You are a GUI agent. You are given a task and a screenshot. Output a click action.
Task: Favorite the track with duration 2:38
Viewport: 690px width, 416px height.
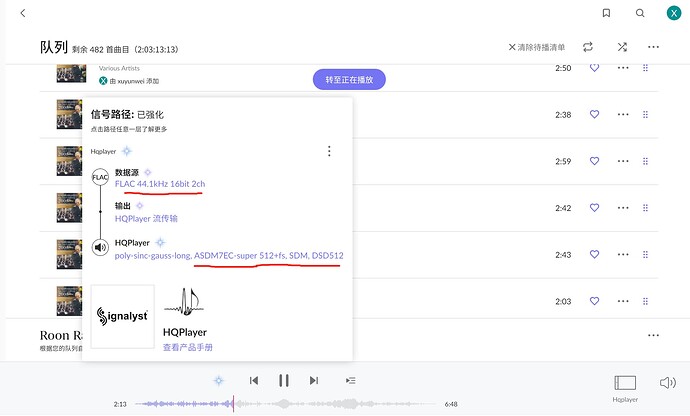595,114
